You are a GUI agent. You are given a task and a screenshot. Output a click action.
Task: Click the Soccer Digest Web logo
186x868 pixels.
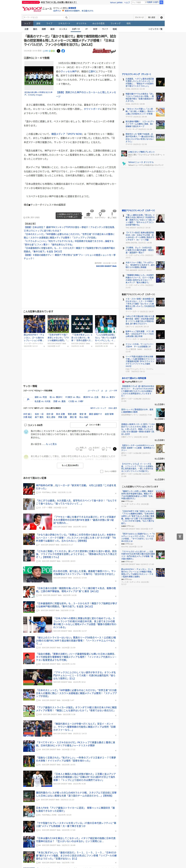click(x=104, y=51)
